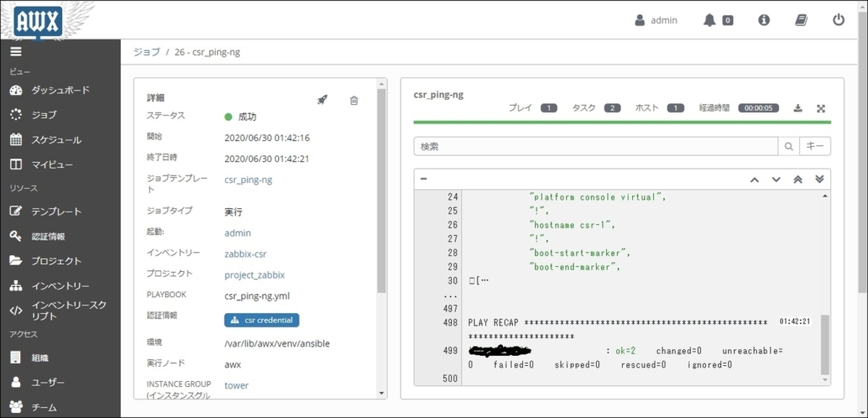
Task: Open the admin user profile
Action: coord(656,20)
